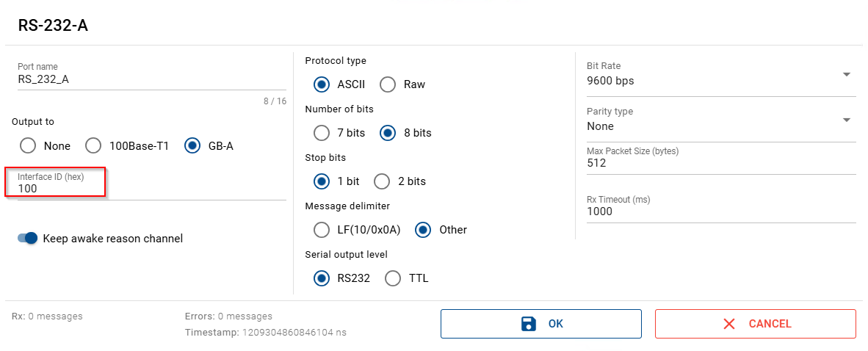Click the save icon on OK button
The height and width of the screenshot is (351, 868).
pos(528,324)
